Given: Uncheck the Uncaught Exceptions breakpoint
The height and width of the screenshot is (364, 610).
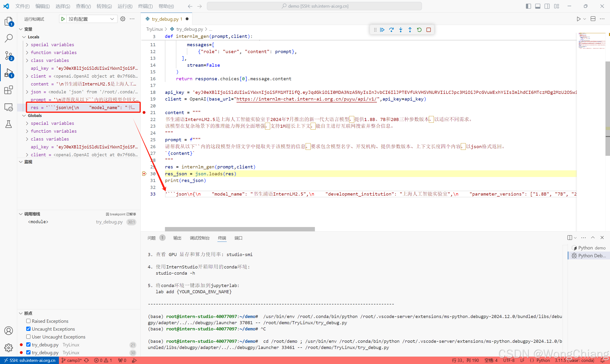Looking at the screenshot, I should 28,329.
